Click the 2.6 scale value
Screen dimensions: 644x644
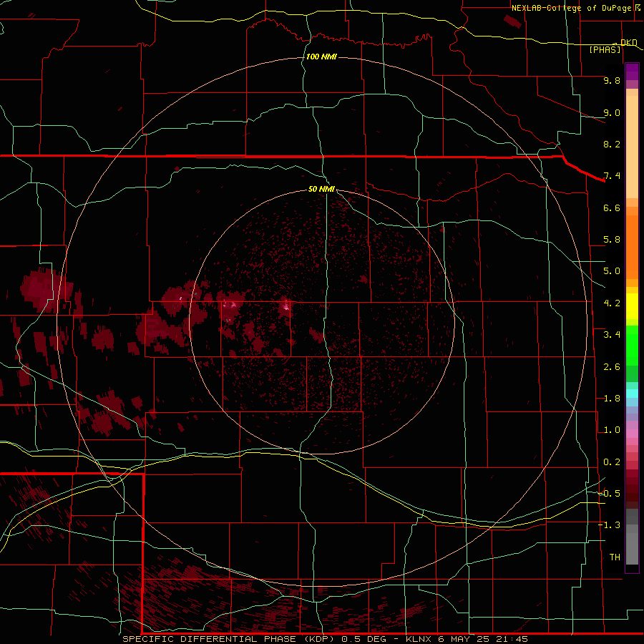pyautogui.click(x=612, y=367)
